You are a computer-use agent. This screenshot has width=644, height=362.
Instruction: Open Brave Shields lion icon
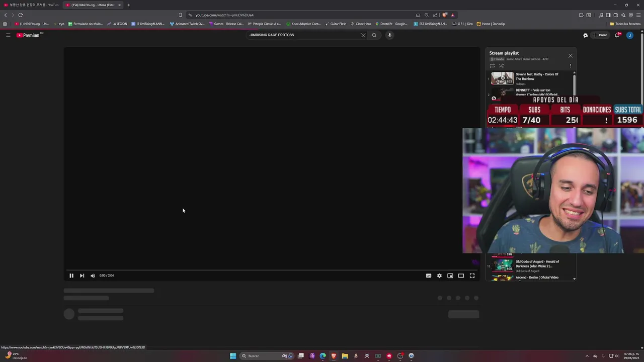click(x=445, y=15)
